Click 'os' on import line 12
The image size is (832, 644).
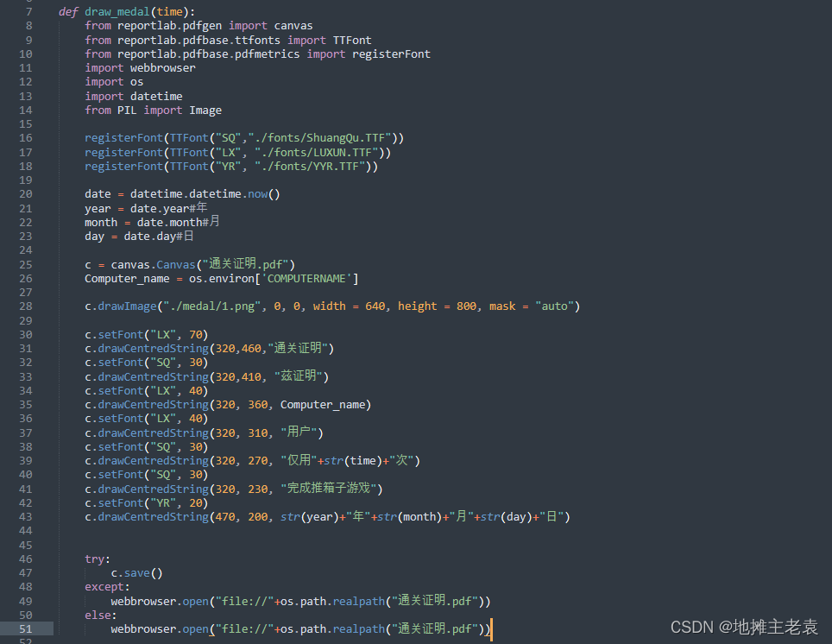tap(137, 82)
